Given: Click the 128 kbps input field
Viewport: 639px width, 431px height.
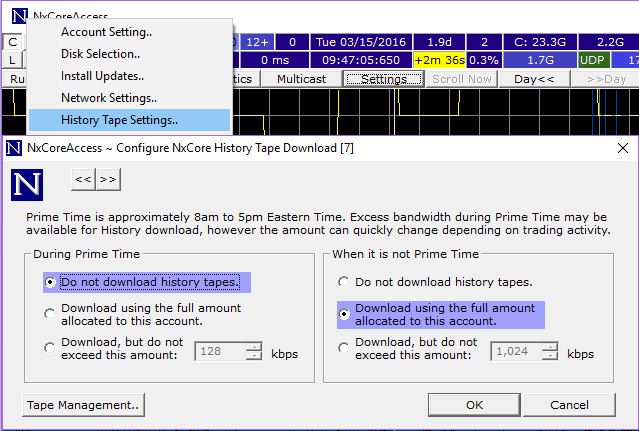Looking at the screenshot, I should point(220,351).
